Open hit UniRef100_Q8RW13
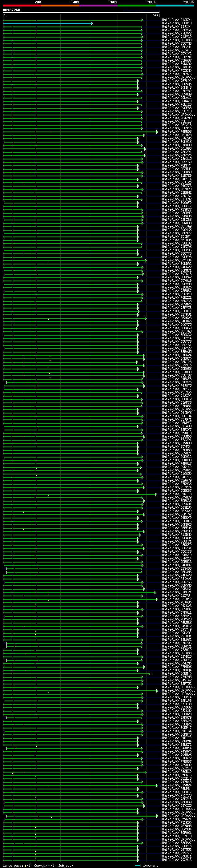Viewport: 197px width, 868px height. pyautogui.click(x=177, y=23)
